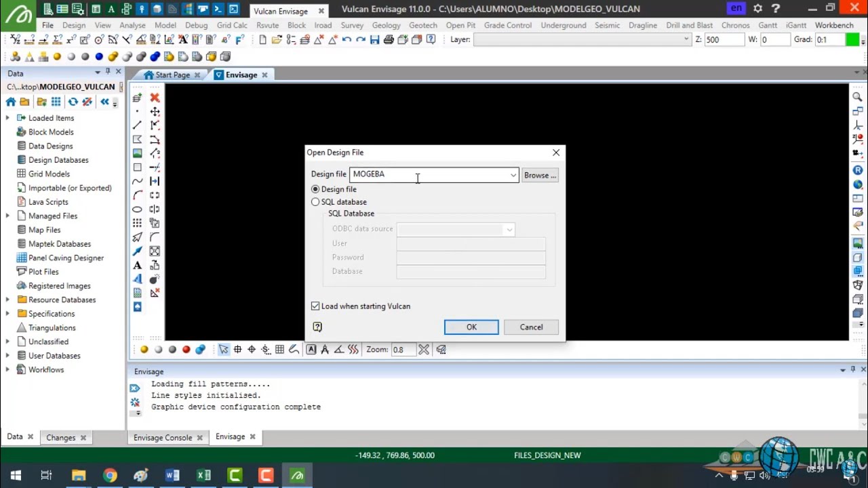Click the help icon in the dialog
The image size is (868, 488).
coord(317,327)
